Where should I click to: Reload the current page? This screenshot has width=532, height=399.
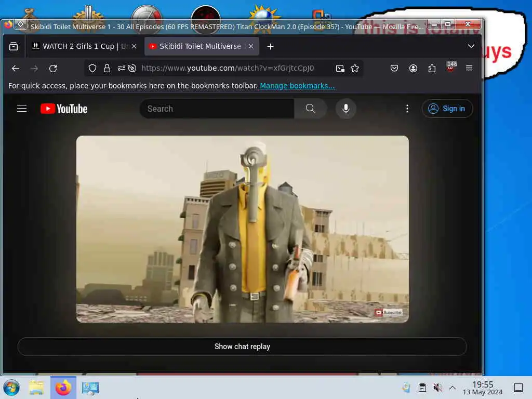coord(53,69)
